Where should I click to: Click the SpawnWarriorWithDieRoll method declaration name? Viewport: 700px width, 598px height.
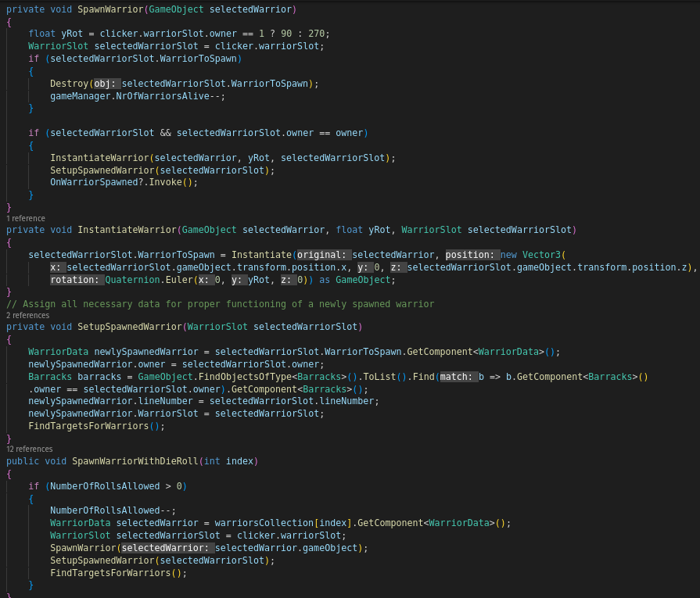(135, 461)
